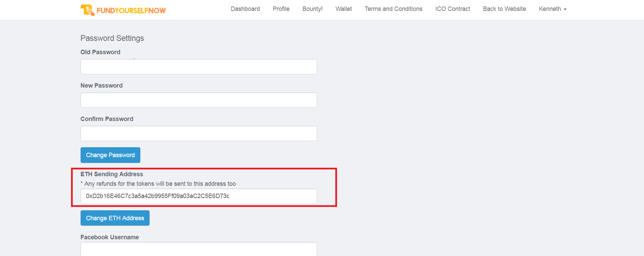Focus the Confirm Password field
This screenshot has height=256, width=644.
199,134
